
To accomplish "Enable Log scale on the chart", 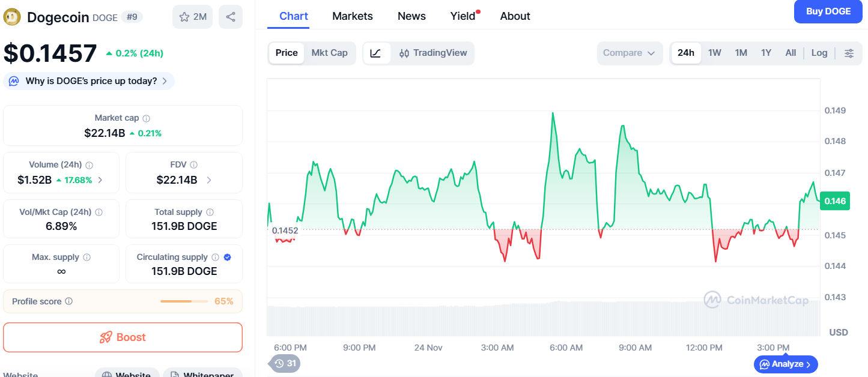I will click(819, 53).
